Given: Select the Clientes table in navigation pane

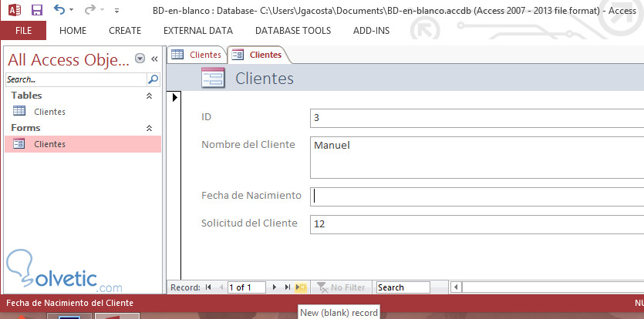Looking at the screenshot, I should (83, 111).
